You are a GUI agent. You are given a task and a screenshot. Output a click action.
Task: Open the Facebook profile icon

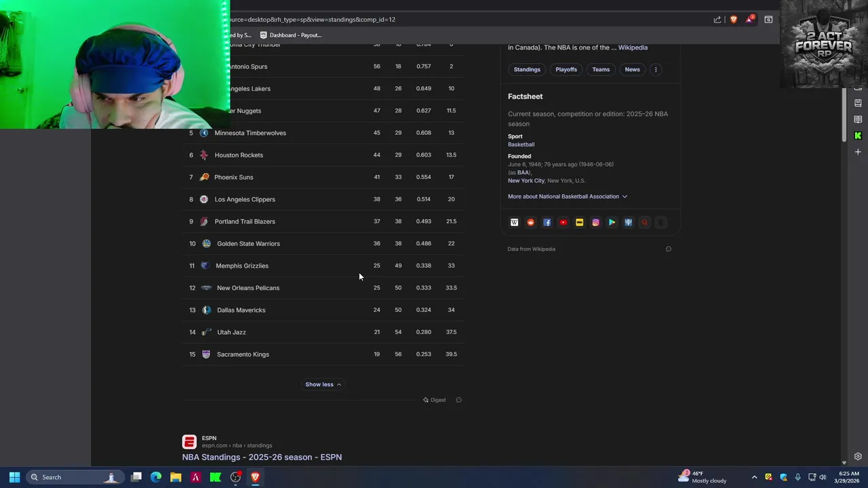547,222
